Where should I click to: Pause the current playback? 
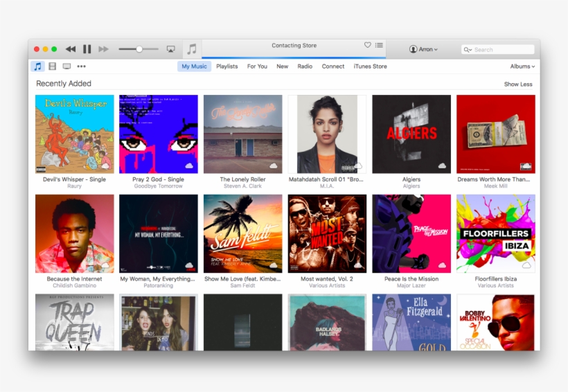click(x=87, y=49)
